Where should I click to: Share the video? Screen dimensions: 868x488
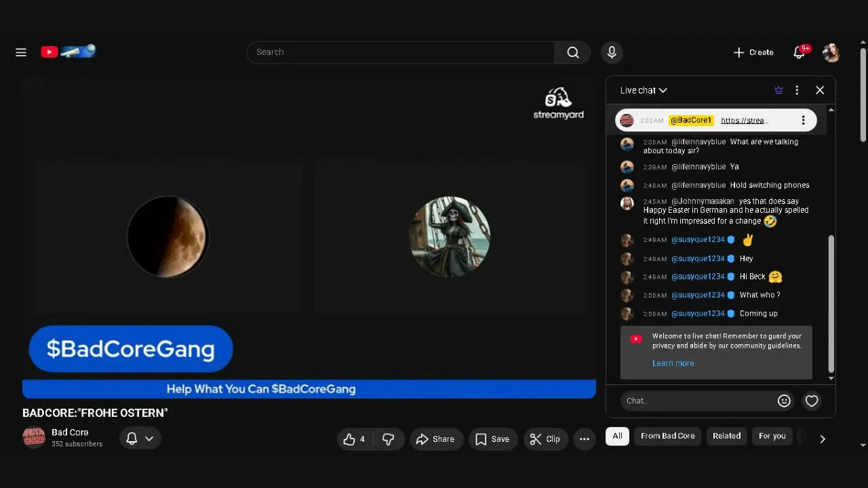pos(436,439)
